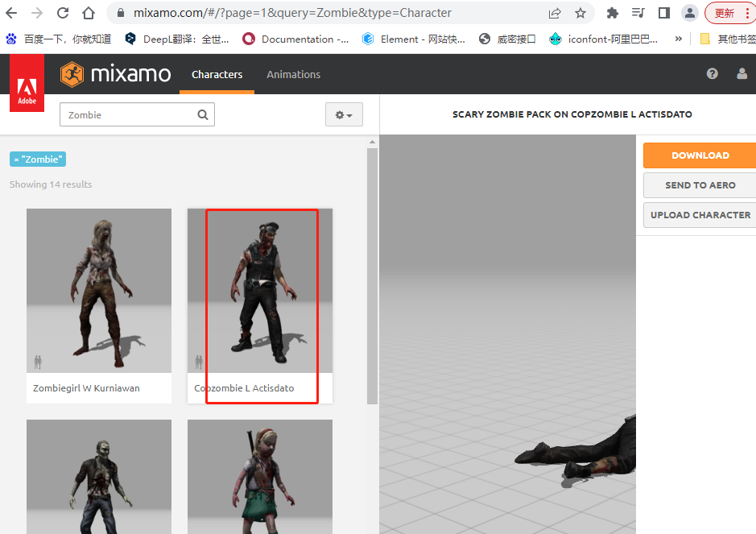Bookmark this page with star icon

[x=580, y=13]
